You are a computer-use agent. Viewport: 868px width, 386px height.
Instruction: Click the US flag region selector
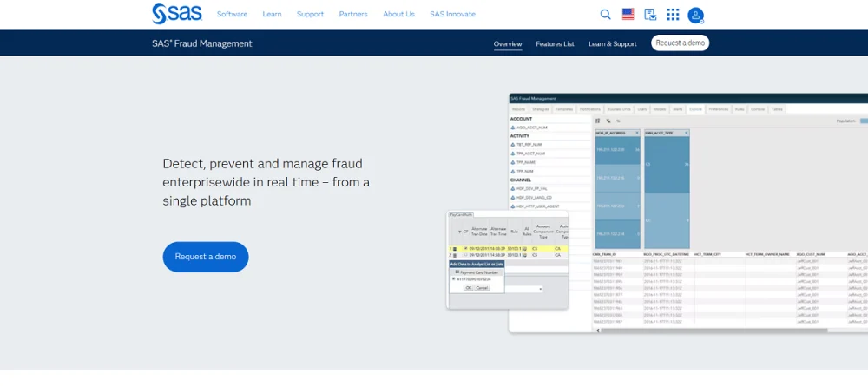pos(628,14)
